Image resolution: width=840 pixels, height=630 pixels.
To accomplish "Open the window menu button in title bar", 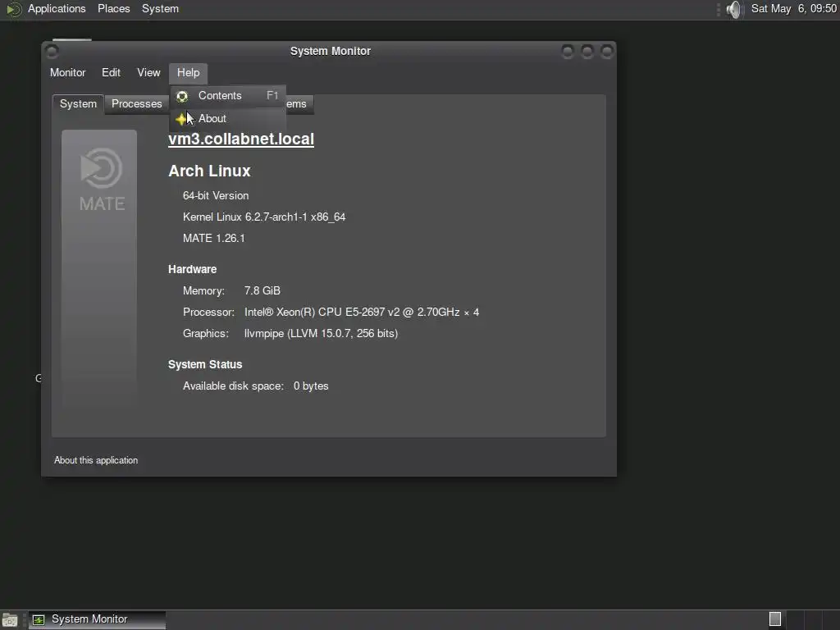I will coord(52,52).
